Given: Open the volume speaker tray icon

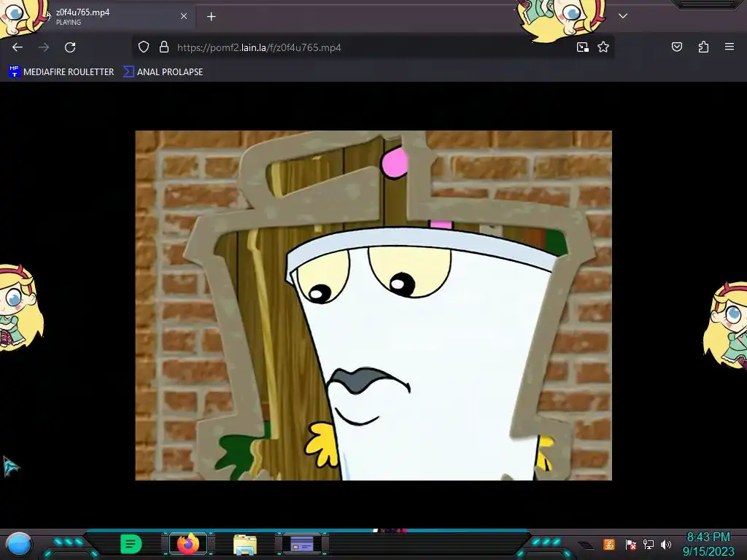Looking at the screenshot, I should [666, 544].
